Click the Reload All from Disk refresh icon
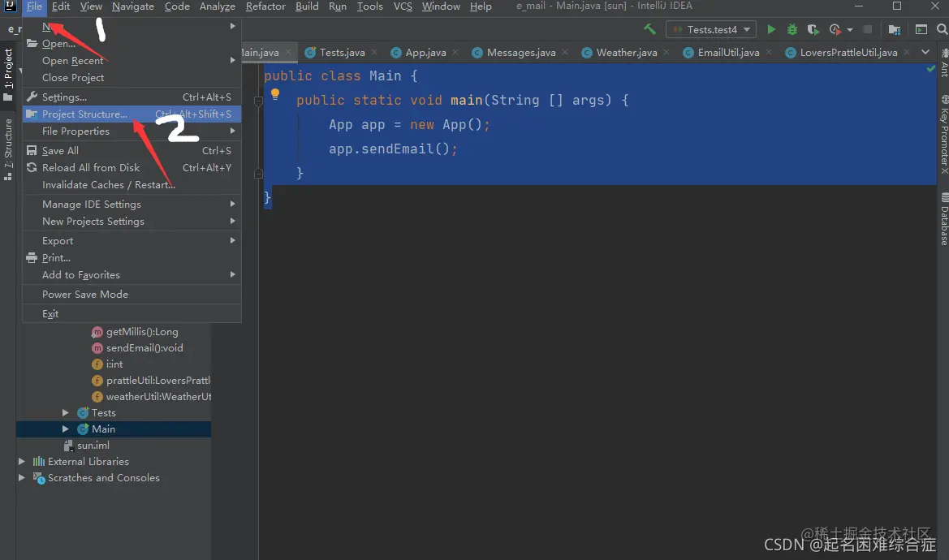This screenshot has height=560, width=949. coord(32,167)
